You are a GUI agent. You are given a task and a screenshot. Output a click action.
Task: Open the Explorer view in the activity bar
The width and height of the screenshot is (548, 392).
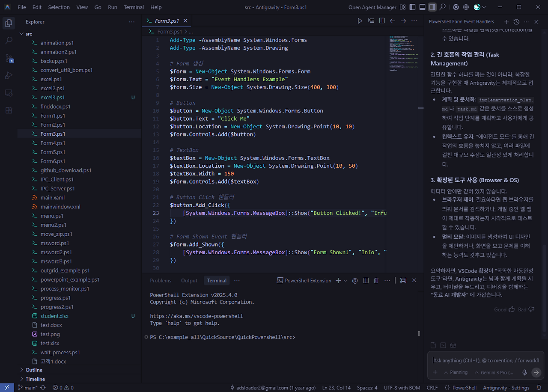(9, 23)
